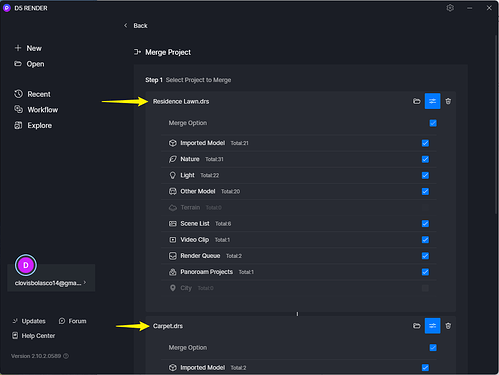Toggle merge options button for Residence Lawn.drs
Screen dimensions: 499x375
point(432,101)
